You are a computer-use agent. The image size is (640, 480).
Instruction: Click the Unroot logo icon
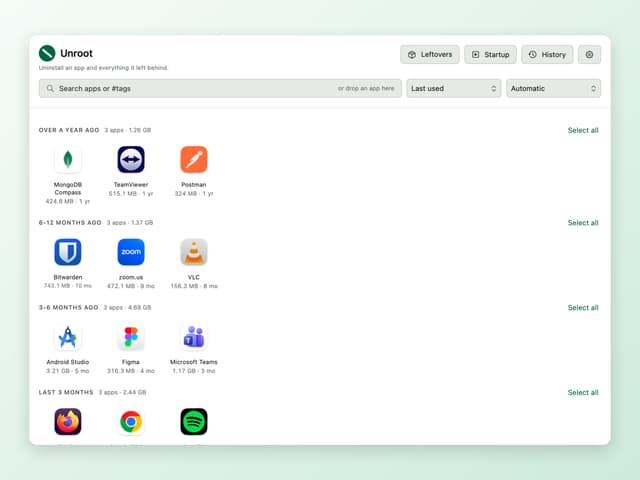[x=47, y=53]
